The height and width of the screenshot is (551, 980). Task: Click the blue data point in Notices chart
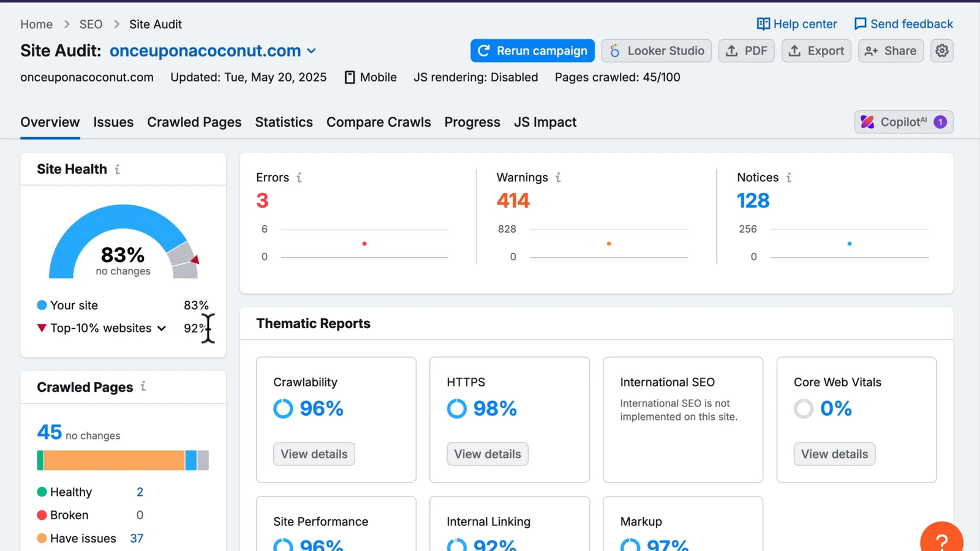coord(850,244)
